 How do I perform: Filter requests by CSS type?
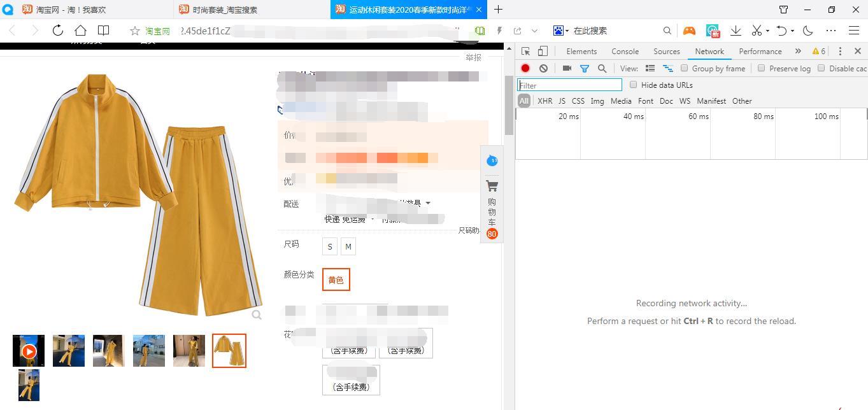[578, 101]
